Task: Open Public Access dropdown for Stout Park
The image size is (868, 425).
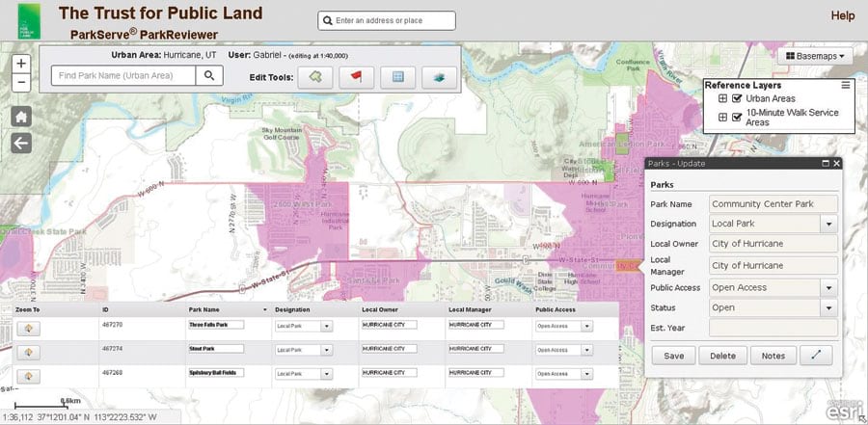Action: 588,350
